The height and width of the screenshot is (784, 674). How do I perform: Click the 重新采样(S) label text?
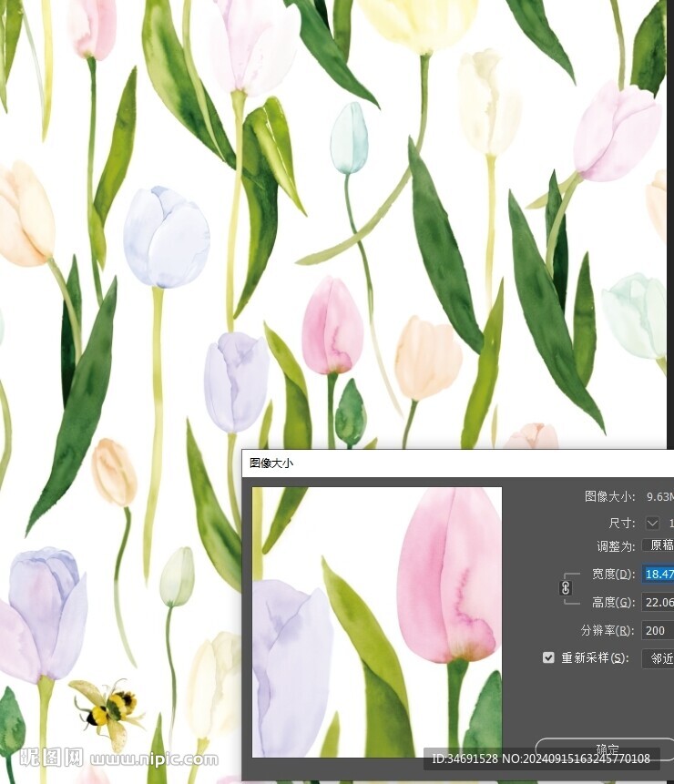[x=595, y=657]
